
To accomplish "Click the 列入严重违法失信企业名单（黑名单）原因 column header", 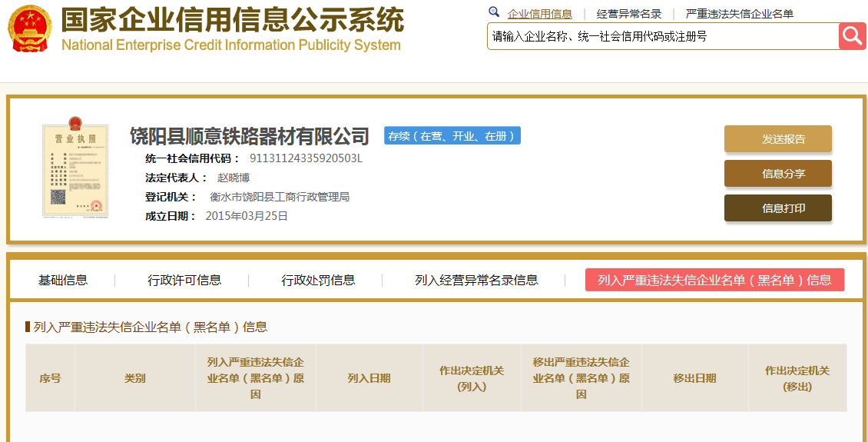I will 256,378.
